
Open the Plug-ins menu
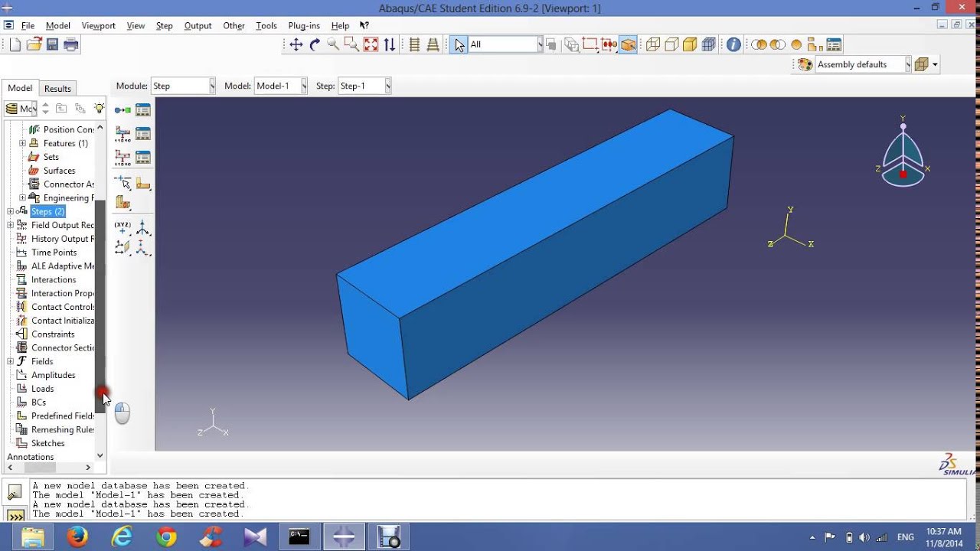tap(304, 25)
